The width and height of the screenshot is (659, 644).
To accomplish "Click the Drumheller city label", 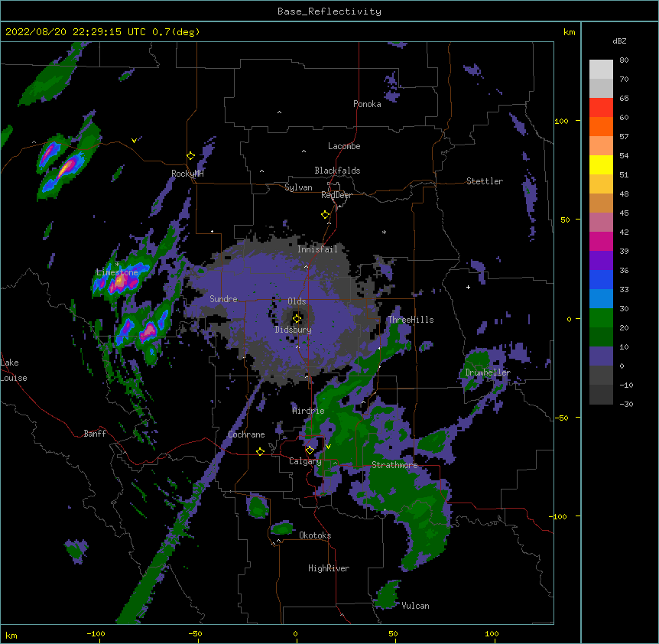I will [488, 372].
